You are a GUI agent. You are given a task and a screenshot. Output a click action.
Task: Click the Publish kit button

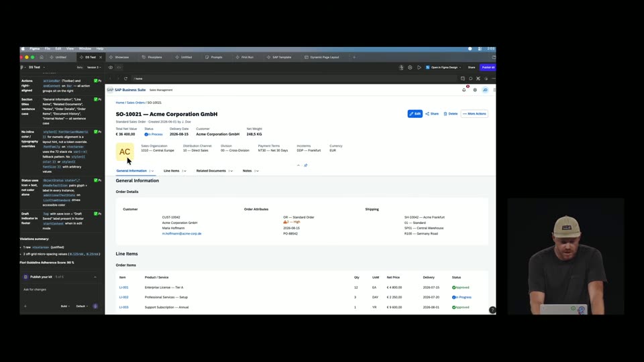coord(488,67)
